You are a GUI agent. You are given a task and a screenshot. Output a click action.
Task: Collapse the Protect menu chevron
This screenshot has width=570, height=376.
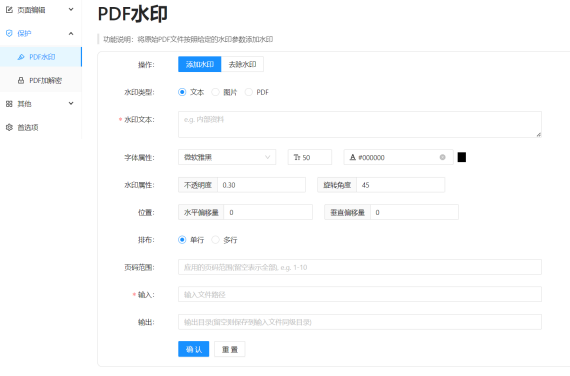pos(71,33)
